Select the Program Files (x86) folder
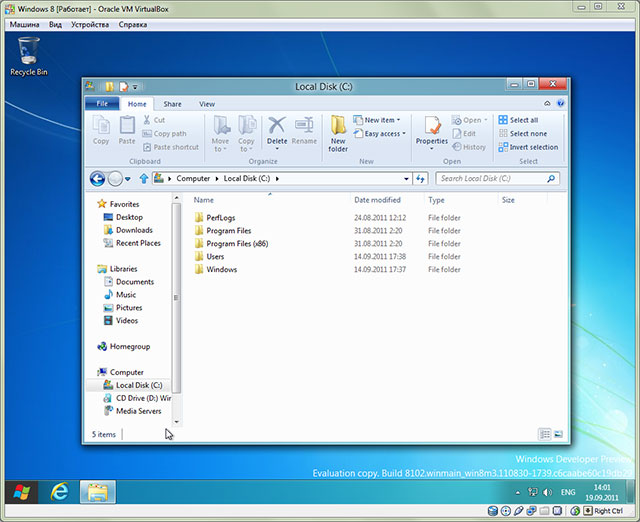This screenshot has height=522, width=640. click(231, 244)
